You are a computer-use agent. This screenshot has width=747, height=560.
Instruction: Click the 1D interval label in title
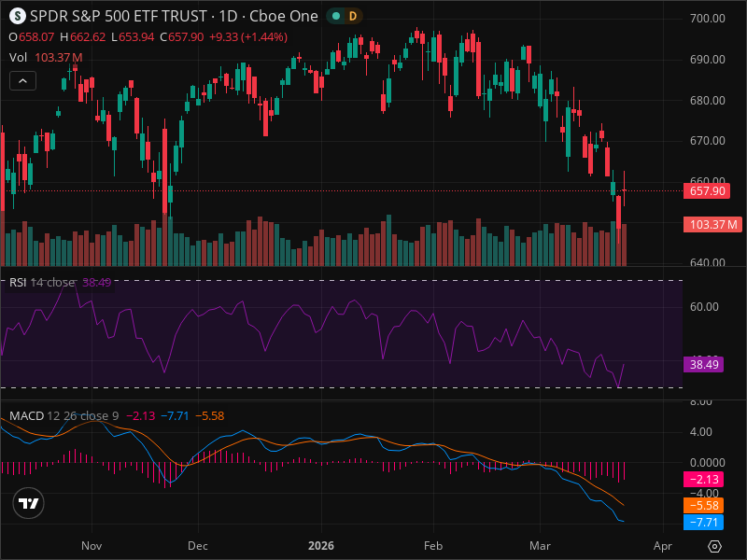228,16
